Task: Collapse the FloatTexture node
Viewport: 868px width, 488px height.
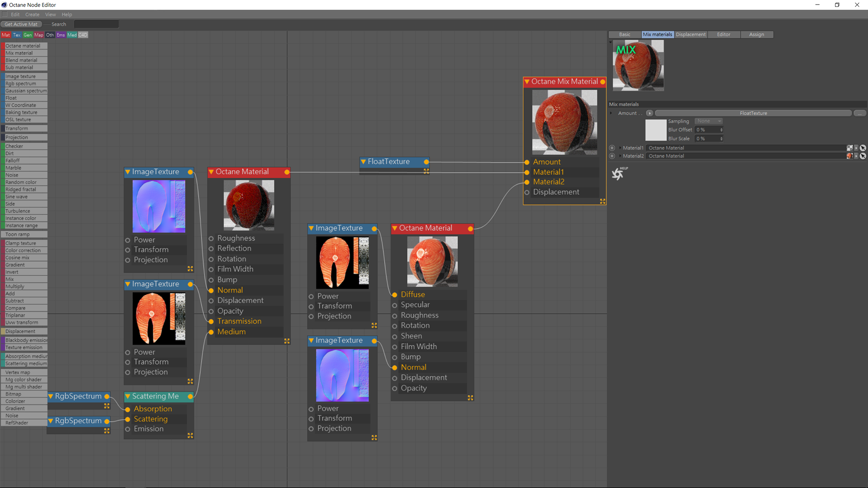Action: tap(363, 162)
